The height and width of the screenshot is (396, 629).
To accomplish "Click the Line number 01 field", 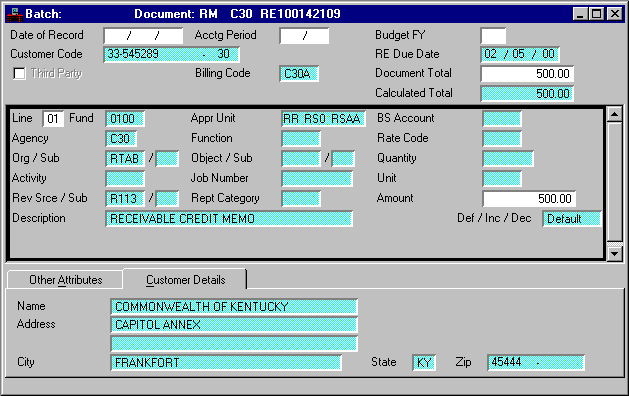I will (x=53, y=119).
